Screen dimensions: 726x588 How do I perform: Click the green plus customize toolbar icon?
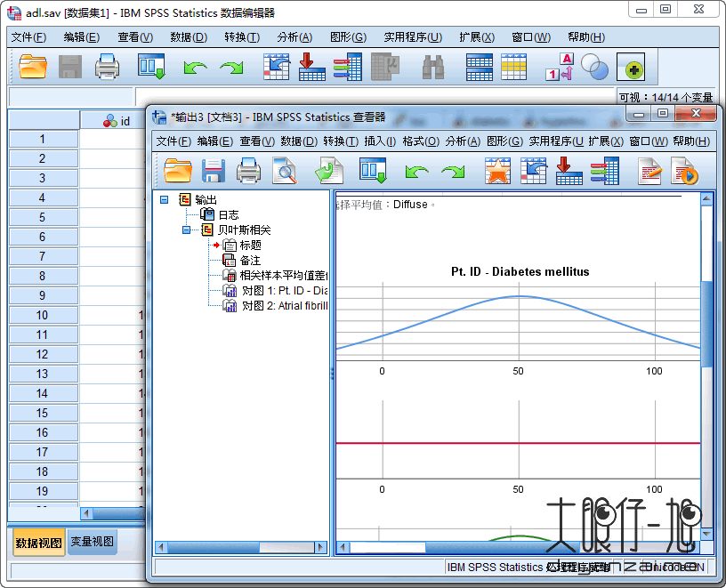[x=631, y=68]
